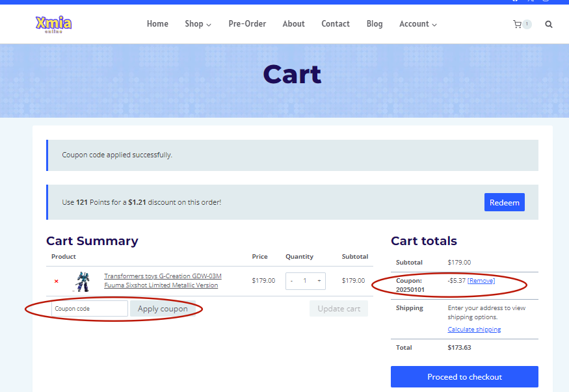The height and width of the screenshot is (392, 569).
Task: Decrease quantity with minus button
Action: coord(291,281)
